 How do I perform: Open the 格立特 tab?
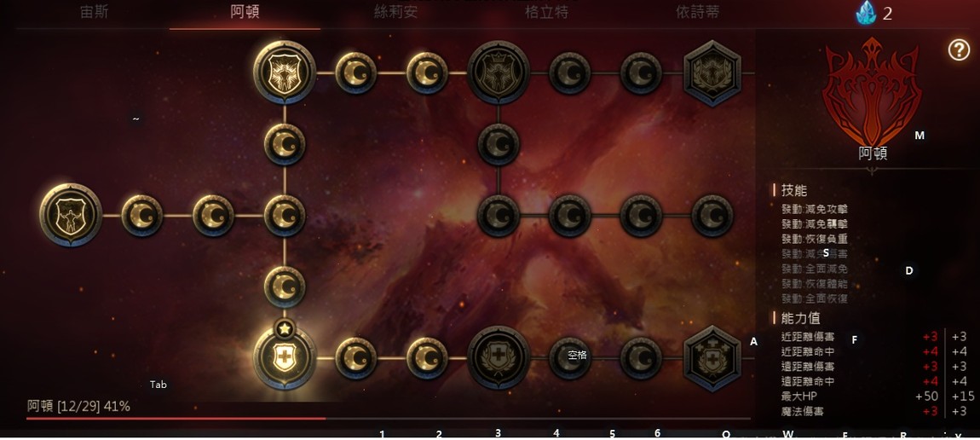(546, 12)
